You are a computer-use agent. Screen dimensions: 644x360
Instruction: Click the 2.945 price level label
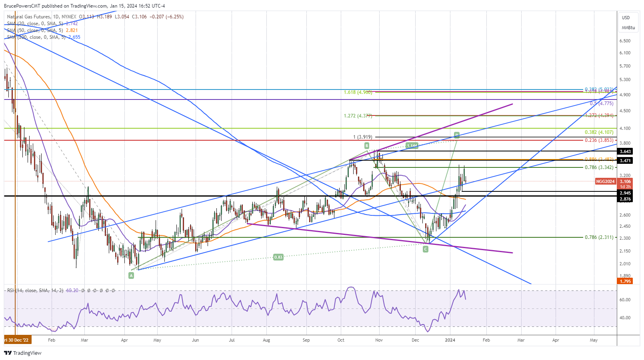tap(625, 193)
